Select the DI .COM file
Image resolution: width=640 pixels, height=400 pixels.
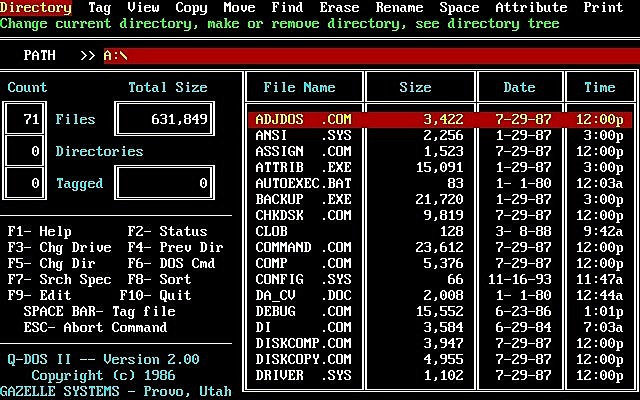(440, 327)
